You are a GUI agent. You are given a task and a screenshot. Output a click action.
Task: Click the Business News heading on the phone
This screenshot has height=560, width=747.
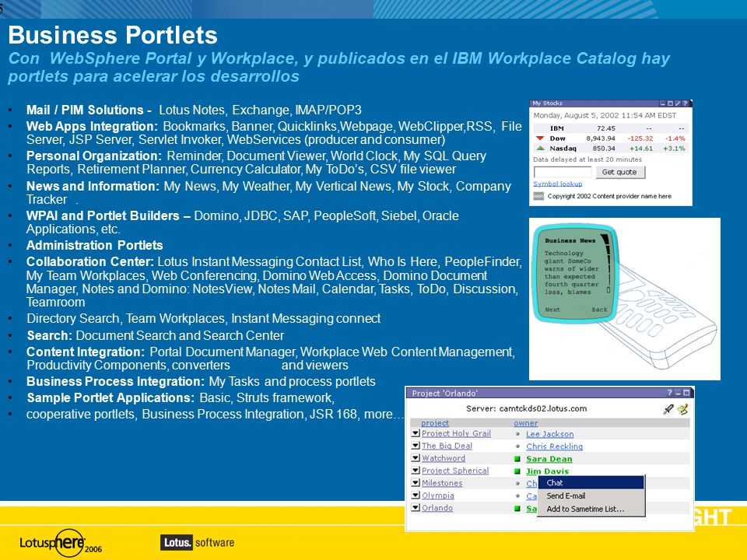[570, 240]
